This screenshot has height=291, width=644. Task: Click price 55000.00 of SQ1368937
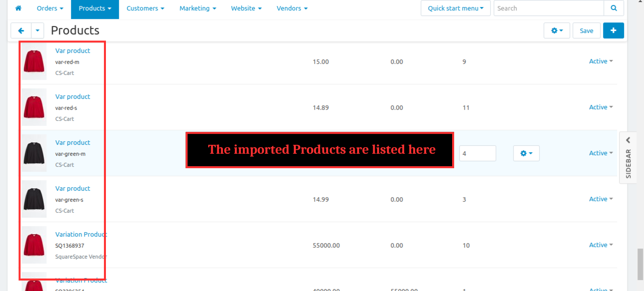326,246
